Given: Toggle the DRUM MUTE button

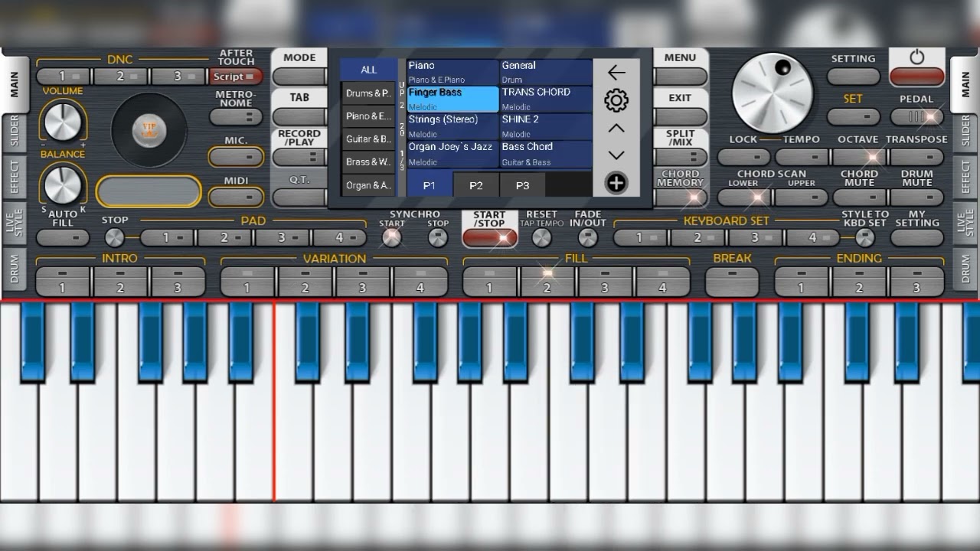Looking at the screenshot, I should point(917,197).
